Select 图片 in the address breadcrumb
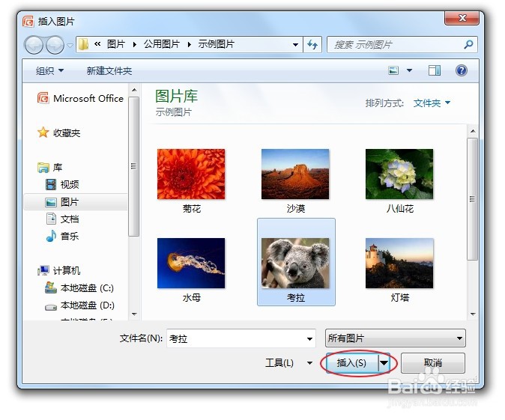The image size is (505, 420). pos(116,44)
